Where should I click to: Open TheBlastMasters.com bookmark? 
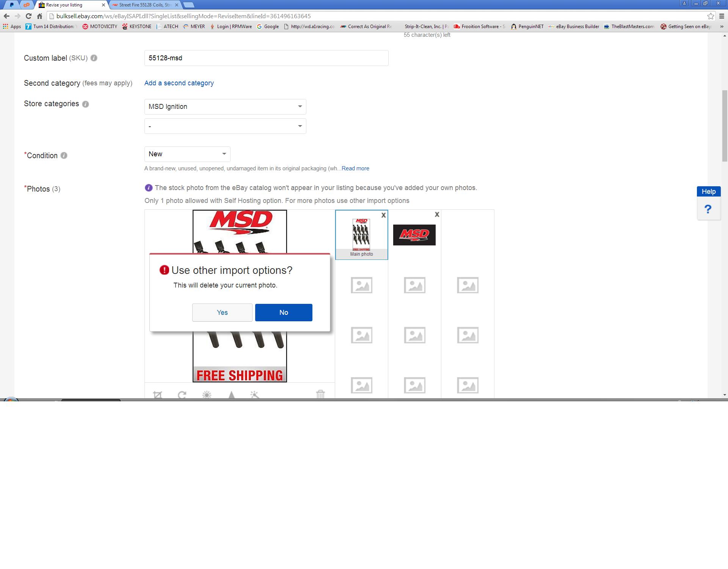pos(629,27)
